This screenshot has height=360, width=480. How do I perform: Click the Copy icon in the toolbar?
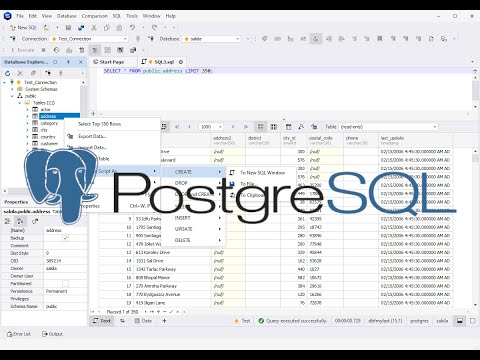(107, 28)
